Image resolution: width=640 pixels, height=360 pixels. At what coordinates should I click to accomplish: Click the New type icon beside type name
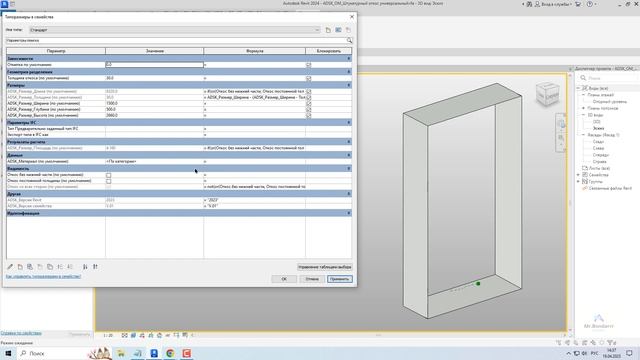point(328,30)
